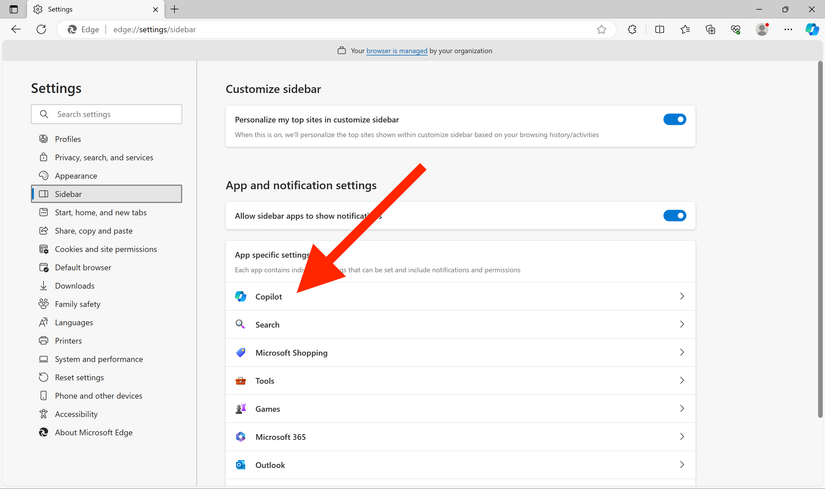Open the Collections toolbar icon
This screenshot has height=489, width=825.
[x=710, y=30]
